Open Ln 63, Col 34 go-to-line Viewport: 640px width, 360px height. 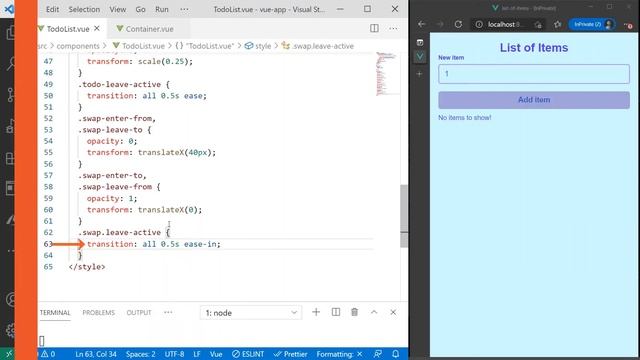tap(96, 354)
